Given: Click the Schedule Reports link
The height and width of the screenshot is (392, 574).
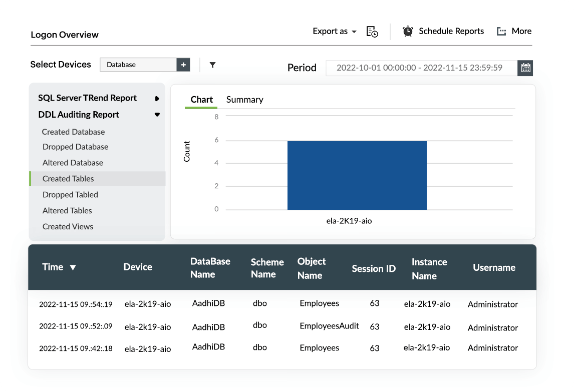Looking at the screenshot, I should pyautogui.click(x=451, y=31).
